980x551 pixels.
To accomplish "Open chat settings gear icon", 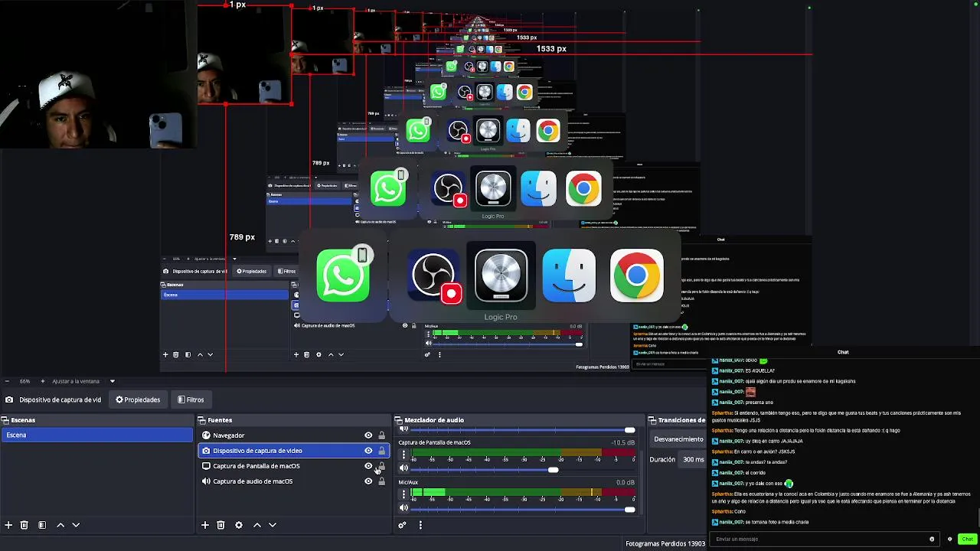I will pos(950,539).
